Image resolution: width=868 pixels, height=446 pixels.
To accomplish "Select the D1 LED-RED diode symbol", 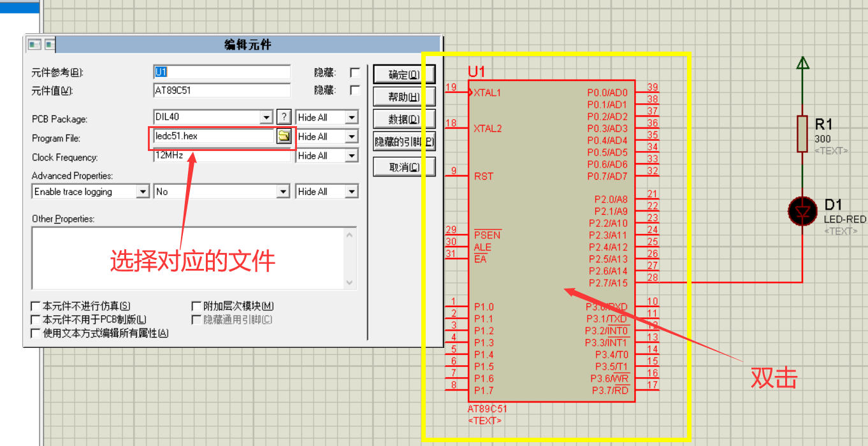I will [x=802, y=211].
